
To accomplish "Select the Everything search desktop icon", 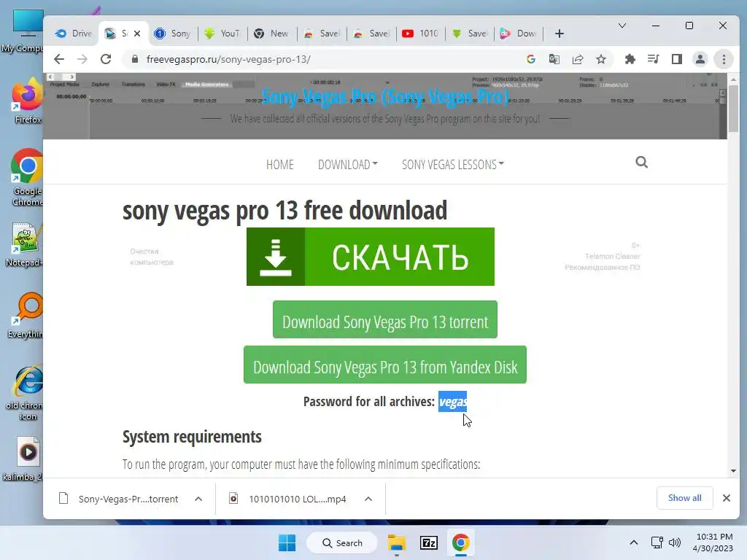I will [26, 316].
